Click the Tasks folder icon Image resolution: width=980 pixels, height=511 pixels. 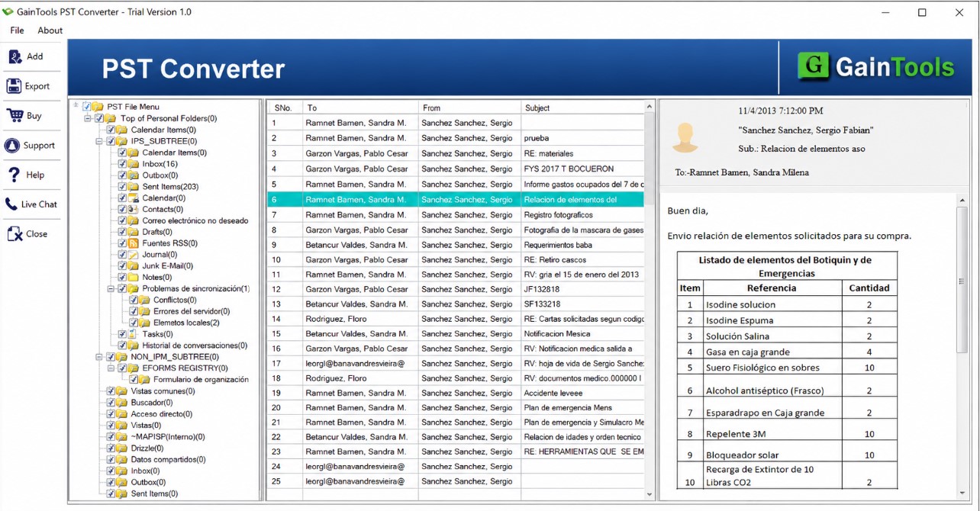134,334
